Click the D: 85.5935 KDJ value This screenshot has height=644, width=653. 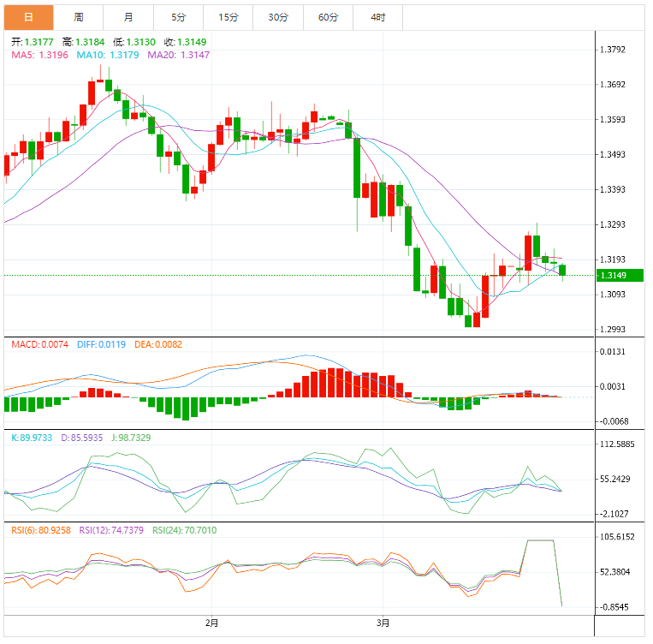81,438
